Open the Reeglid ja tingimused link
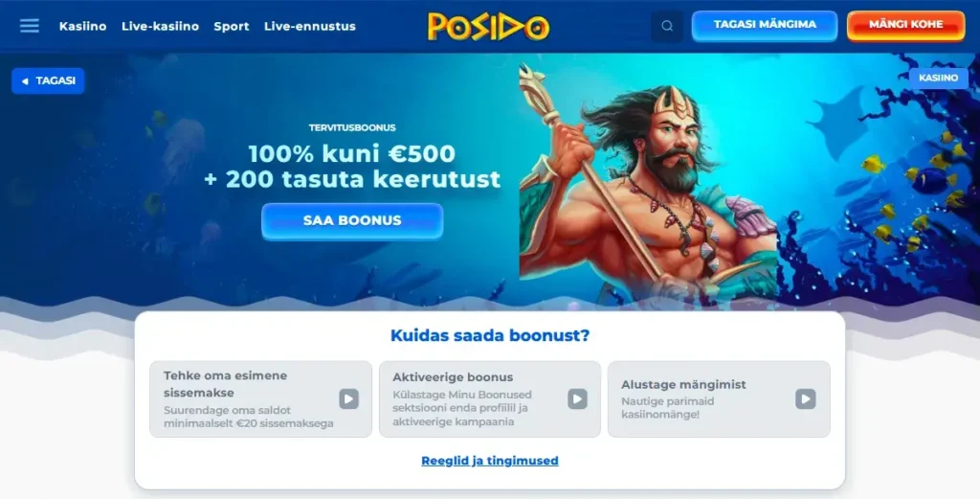The height and width of the screenshot is (499, 980). (x=490, y=461)
